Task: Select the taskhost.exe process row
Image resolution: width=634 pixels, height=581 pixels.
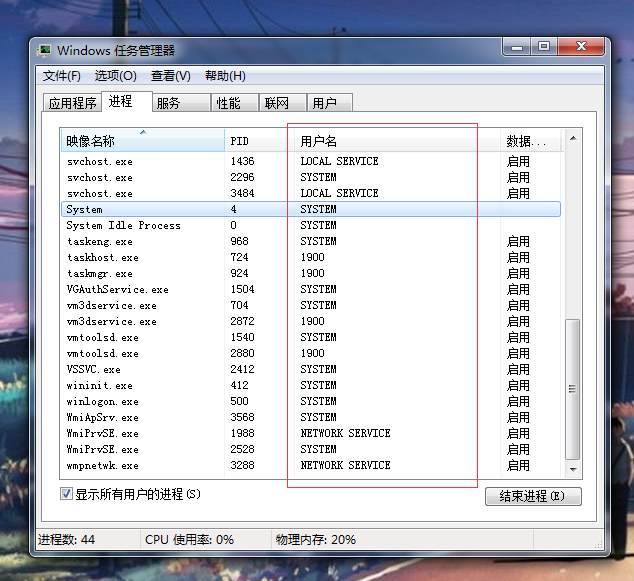Action: coord(311,257)
